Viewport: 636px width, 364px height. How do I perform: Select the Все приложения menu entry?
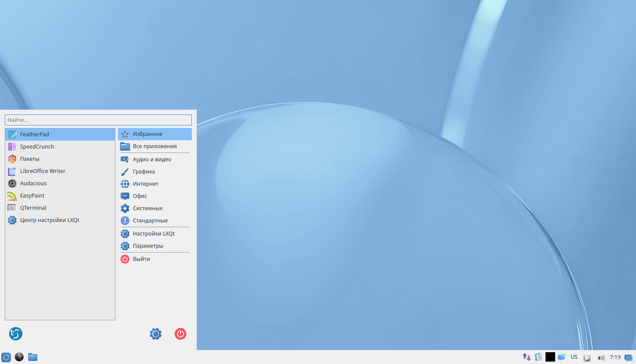coord(155,146)
